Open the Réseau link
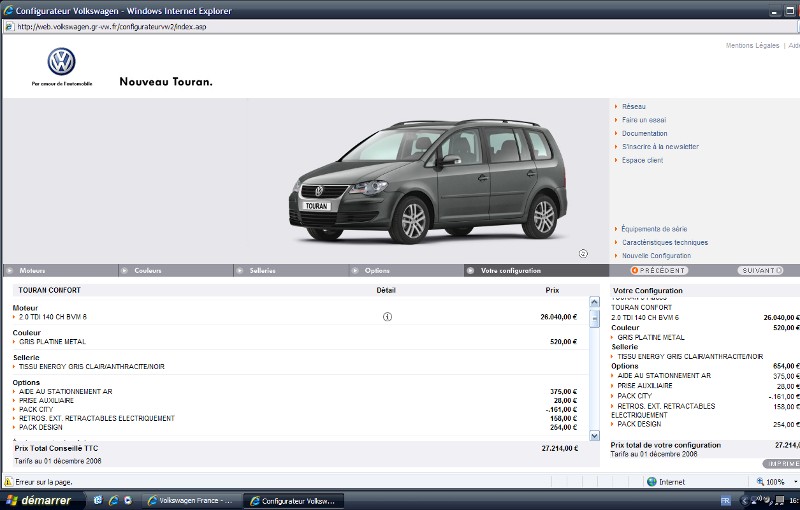This screenshot has width=800, height=510. tap(633, 107)
